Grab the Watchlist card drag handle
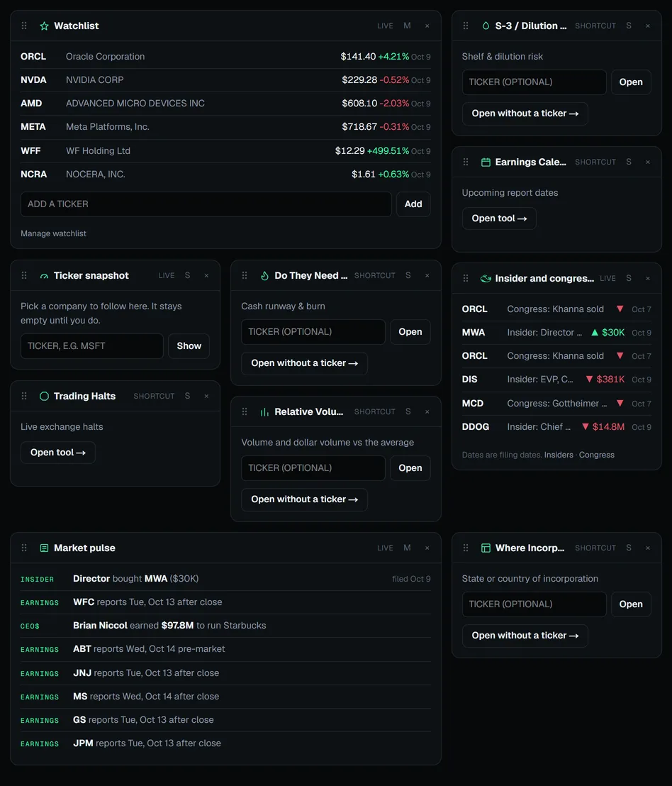Image resolution: width=672 pixels, height=786 pixels. 24,26
